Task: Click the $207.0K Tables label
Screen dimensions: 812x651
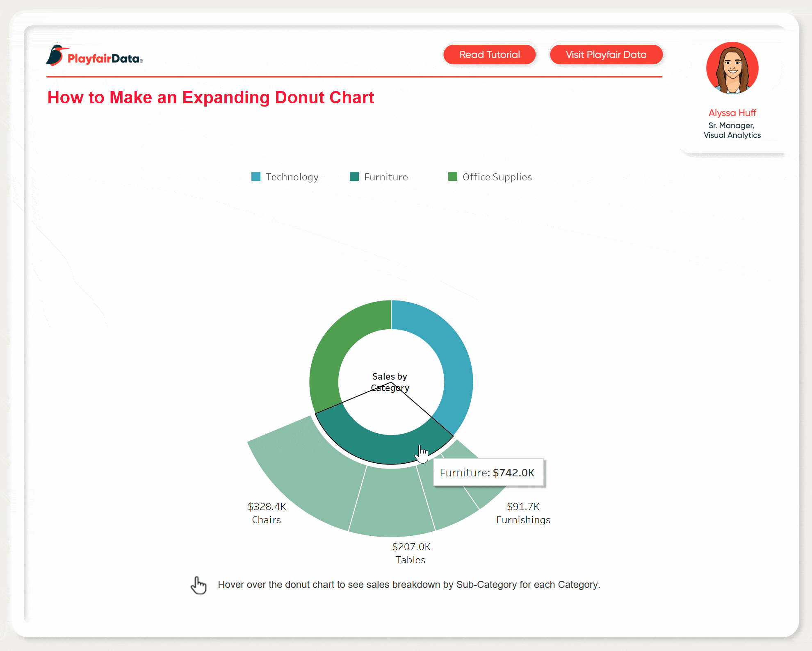Action: click(x=411, y=553)
